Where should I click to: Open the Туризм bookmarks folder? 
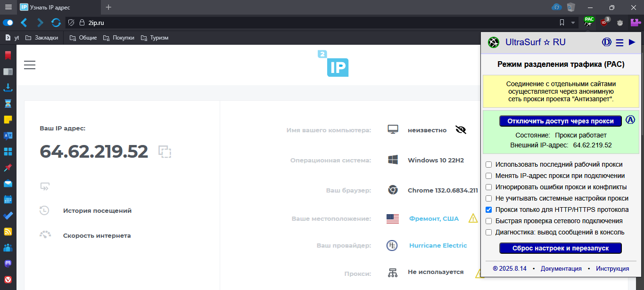tap(154, 38)
